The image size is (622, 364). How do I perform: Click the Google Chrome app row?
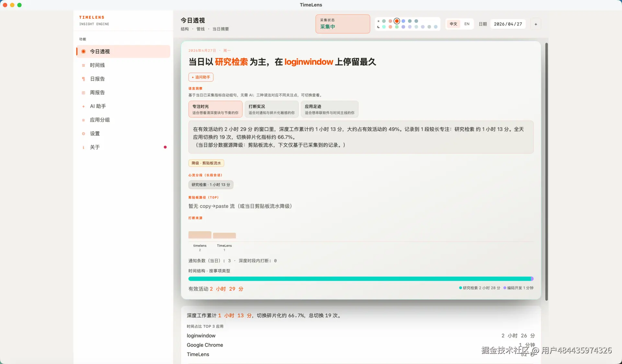pos(361,345)
